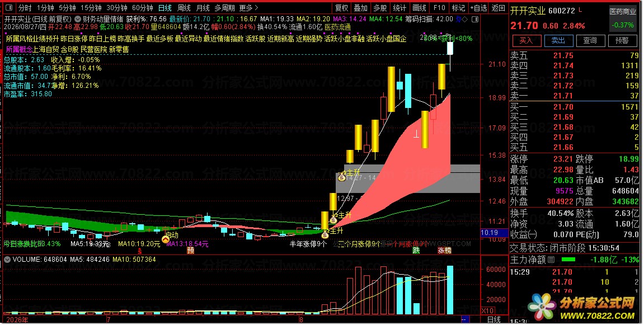Open the 复权 adjustment menu

[x=342, y=8]
